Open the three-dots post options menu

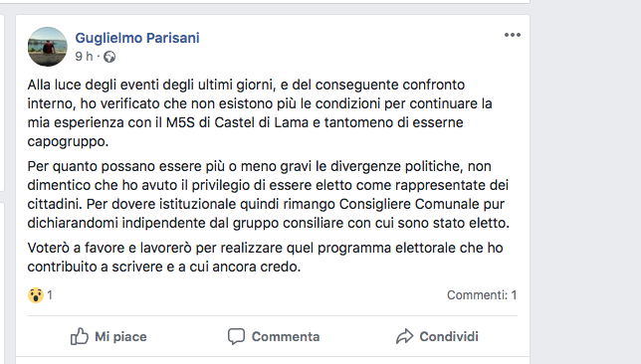(513, 35)
